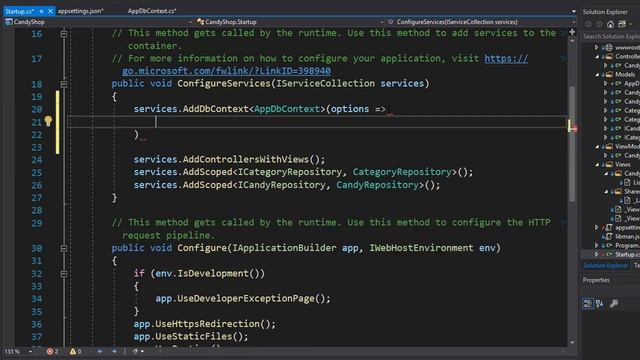Collapse the Views folder node
Viewport: 640px width, 360px height.
(597, 164)
